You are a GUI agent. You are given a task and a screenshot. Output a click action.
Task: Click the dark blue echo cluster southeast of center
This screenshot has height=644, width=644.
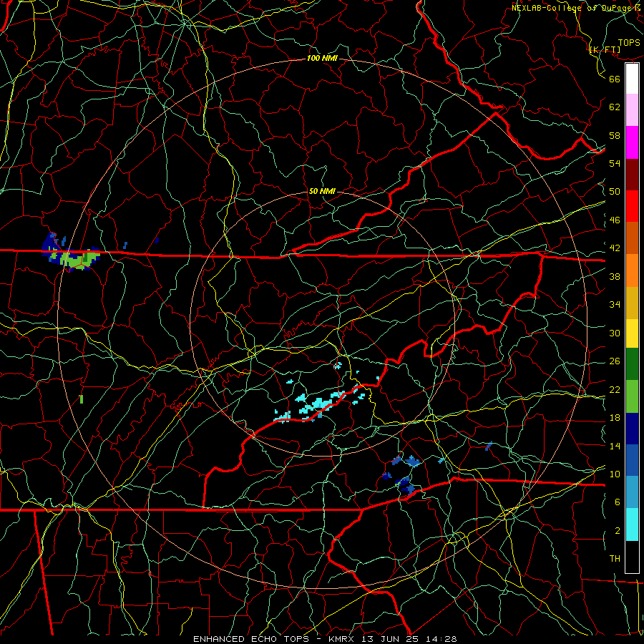(x=404, y=485)
